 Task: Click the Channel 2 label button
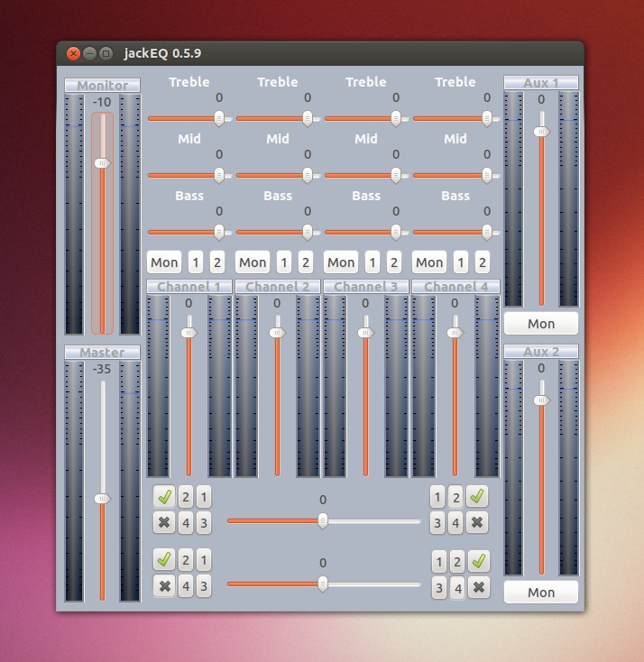coord(278,287)
